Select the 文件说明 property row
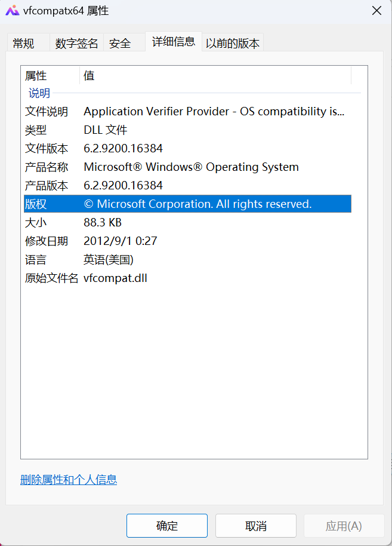Viewport: 392px width, 546px height. click(x=179, y=111)
